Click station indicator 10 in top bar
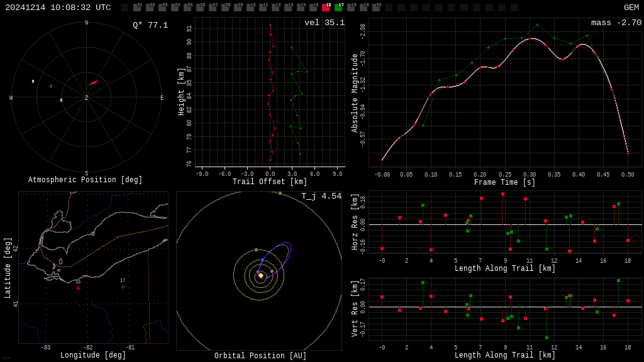Image resolution: width=644 pixels, height=362 pixels. point(250,7)
